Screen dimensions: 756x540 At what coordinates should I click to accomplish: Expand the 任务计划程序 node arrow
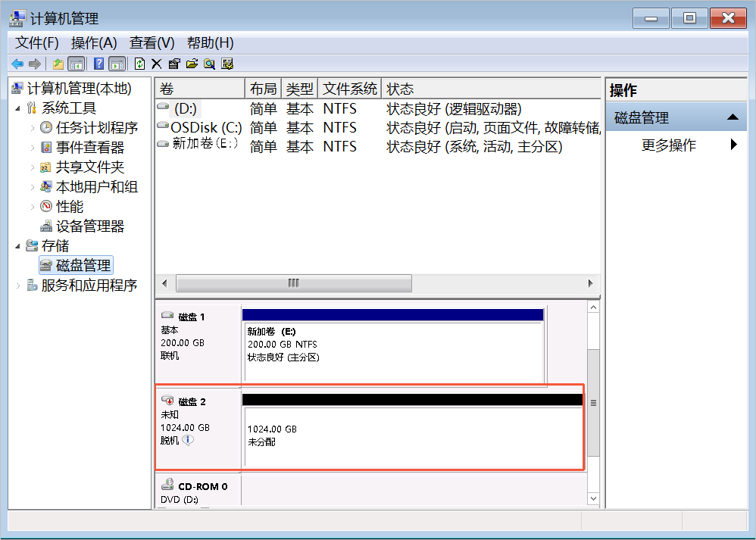pos(33,128)
